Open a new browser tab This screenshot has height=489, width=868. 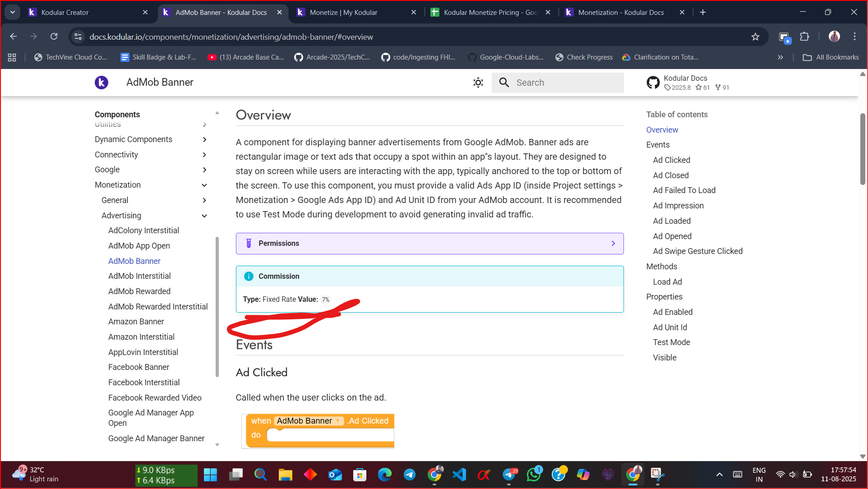pyautogui.click(x=703, y=12)
